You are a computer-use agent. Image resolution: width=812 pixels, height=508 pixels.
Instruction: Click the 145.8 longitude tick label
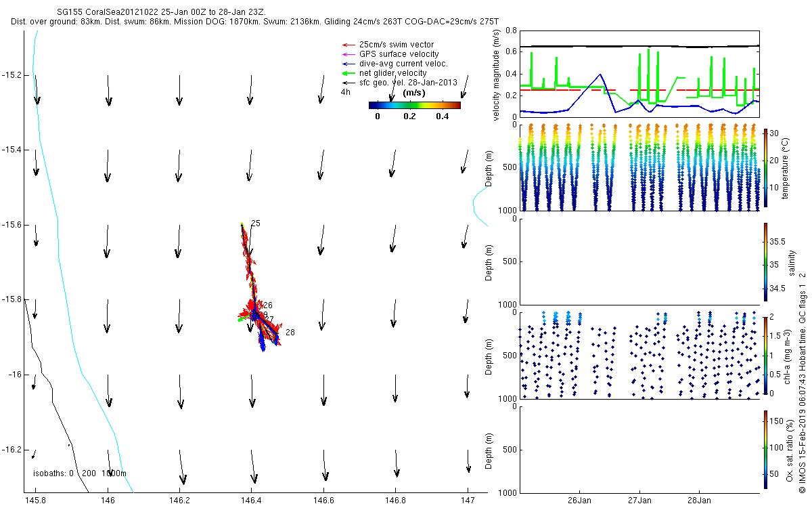click(x=35, y=500)
